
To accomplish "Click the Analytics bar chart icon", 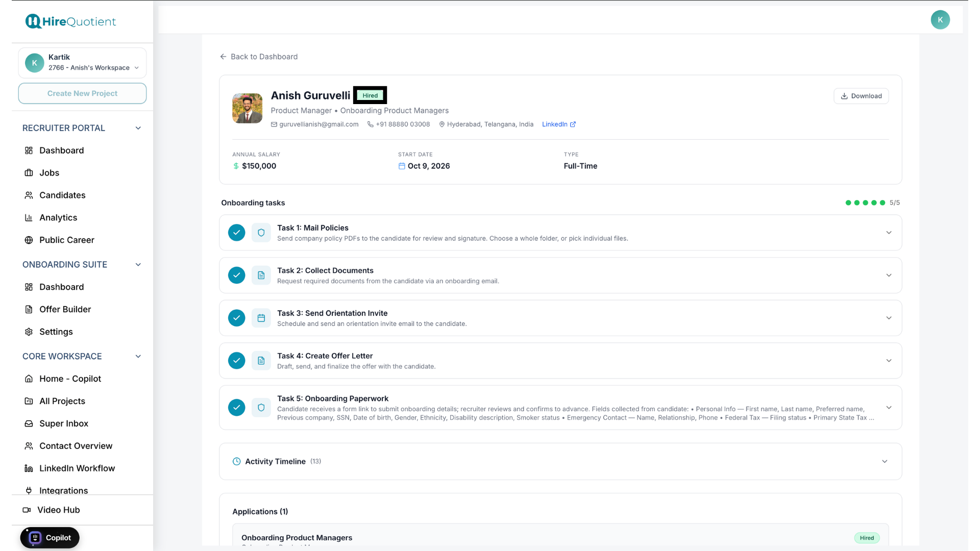I will pos(29,218).
